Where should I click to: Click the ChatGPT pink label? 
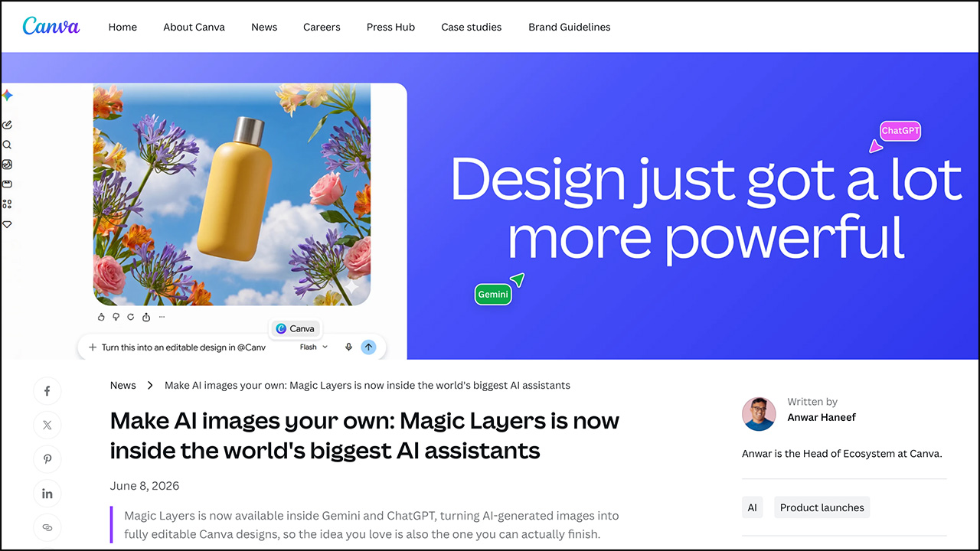click(x=900, y=131)
